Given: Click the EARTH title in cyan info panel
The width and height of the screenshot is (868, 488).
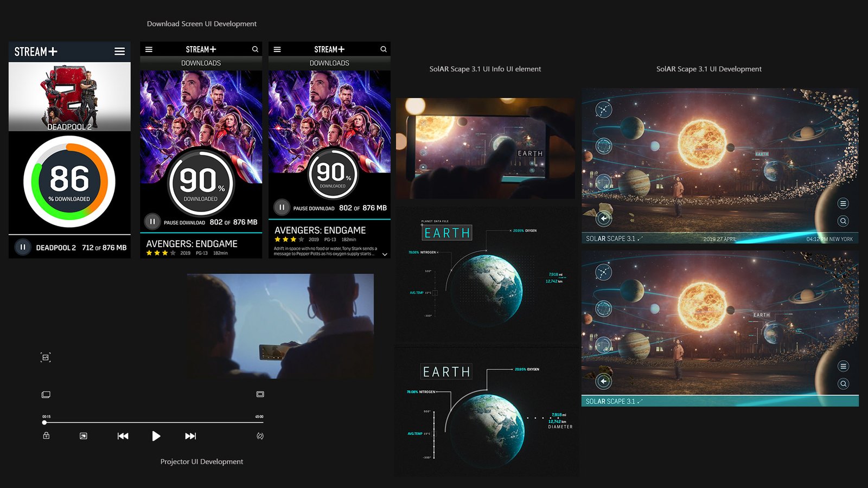Looking at the screenshot, I should (447, 233).
